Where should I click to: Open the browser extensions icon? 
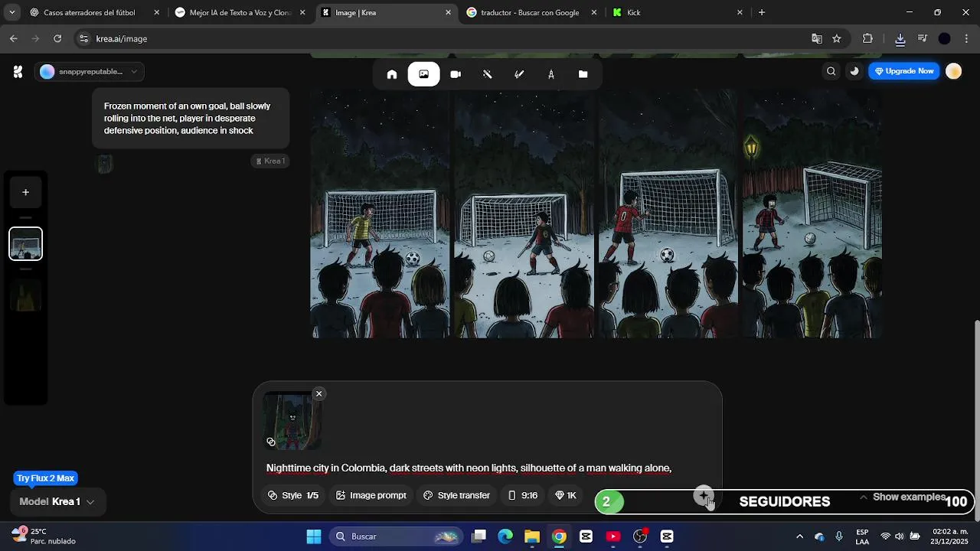click(867, 38)
